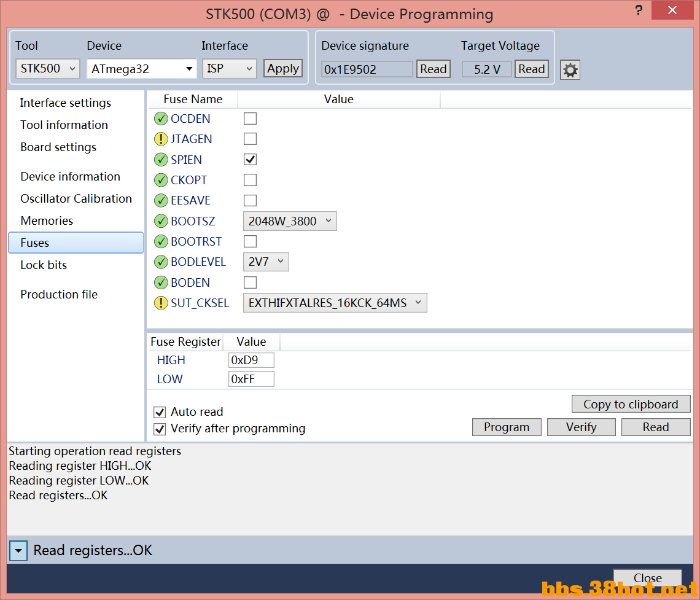This screenshot has width=700, height=600.
Task: Click the SUT_CKSEL fuse name
Action: (200, 303)
